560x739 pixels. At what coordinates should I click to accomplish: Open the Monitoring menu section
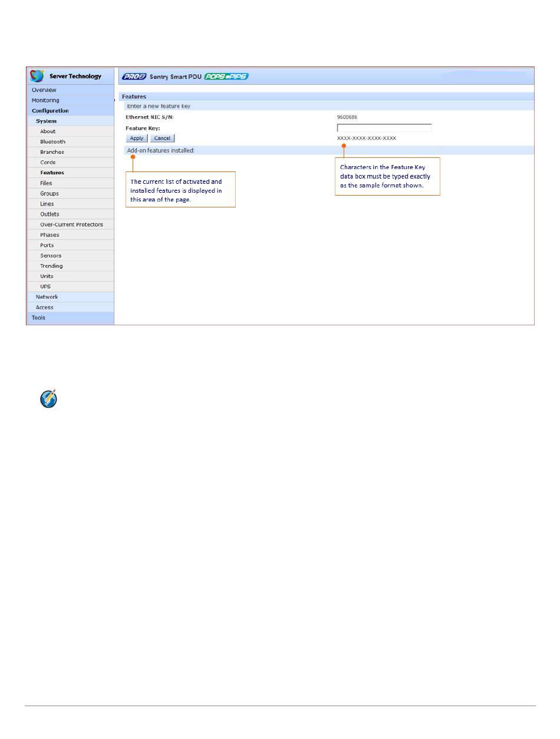[x=45, y=101]
